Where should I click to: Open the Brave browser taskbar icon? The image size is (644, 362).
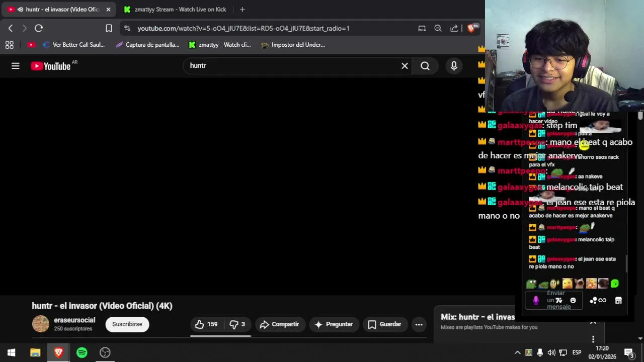coord(58,352)
